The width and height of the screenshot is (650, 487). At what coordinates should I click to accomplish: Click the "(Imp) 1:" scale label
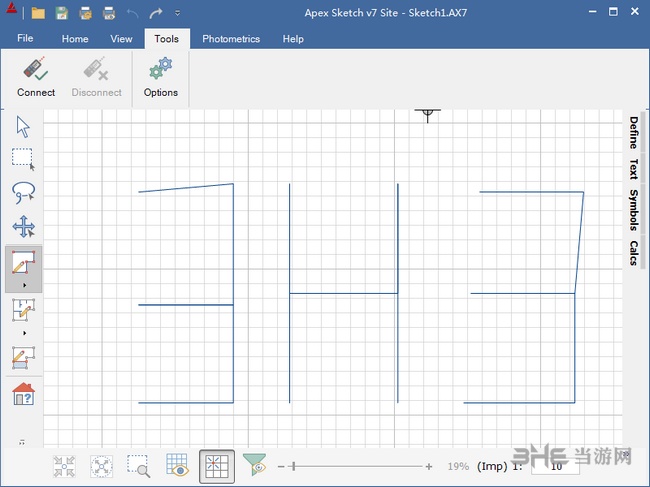coord(499,467)
